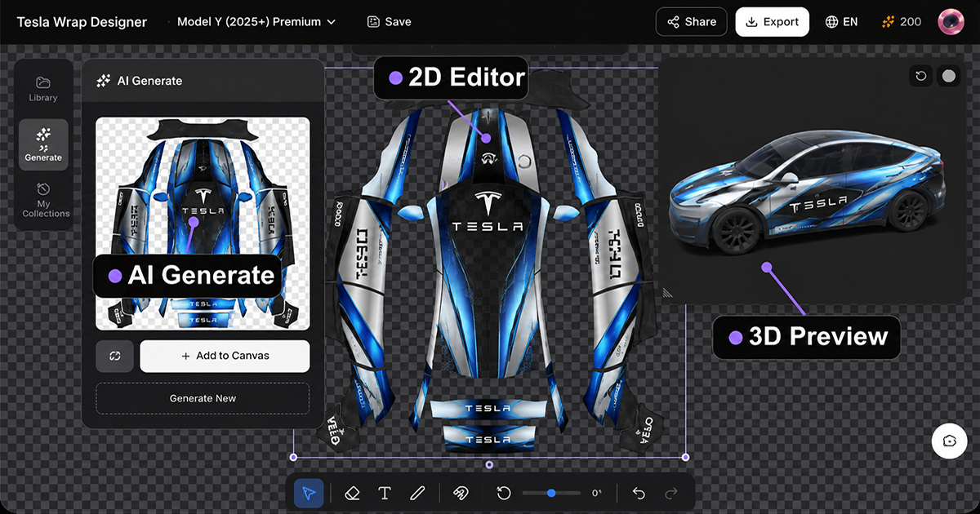Click the floating 3D preview toggle button
980x514 pixels.
click(x=949, y=441)
